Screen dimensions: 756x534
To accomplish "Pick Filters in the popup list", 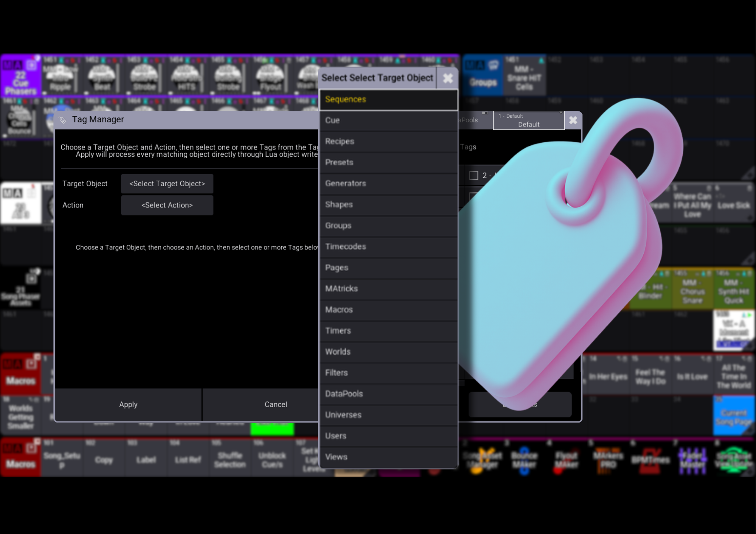I will point(388,373).
